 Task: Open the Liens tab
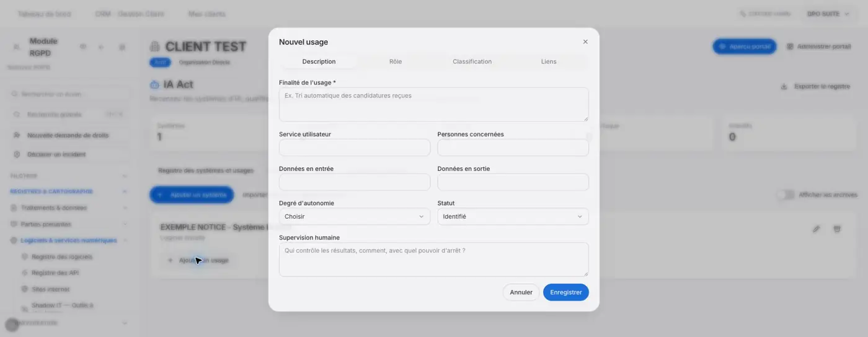coord(549,61)
